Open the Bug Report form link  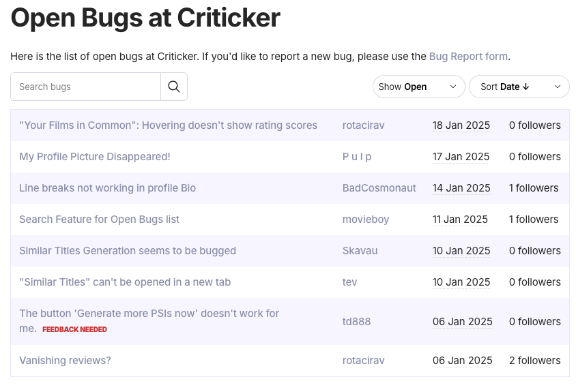tap(468, 56)
